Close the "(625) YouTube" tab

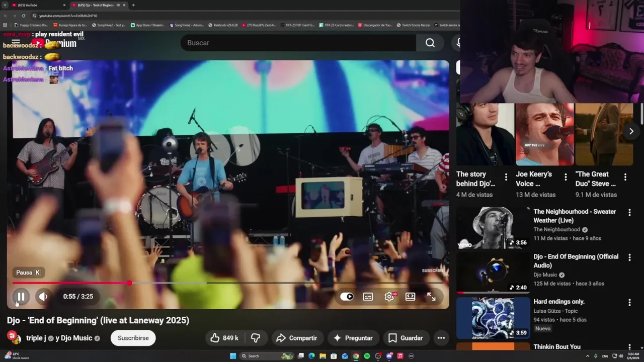coord(64,5)
